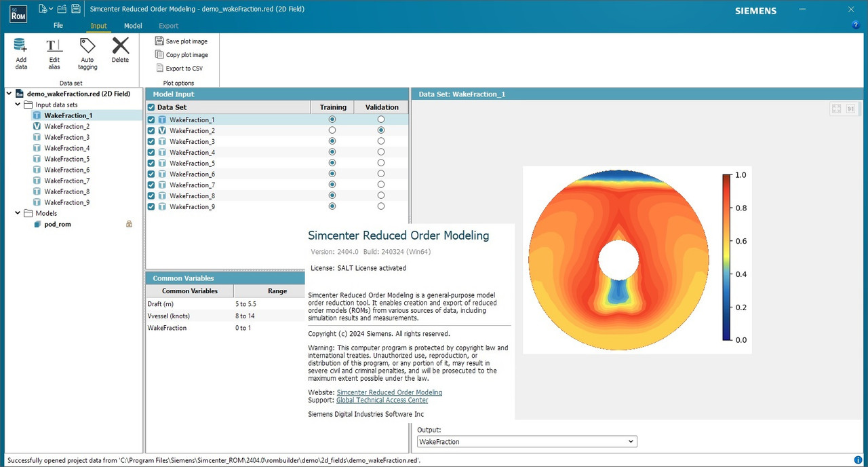Collapse the Input data sets node
This screenshot has width=868, height=467.
click(x=18, y=105)
